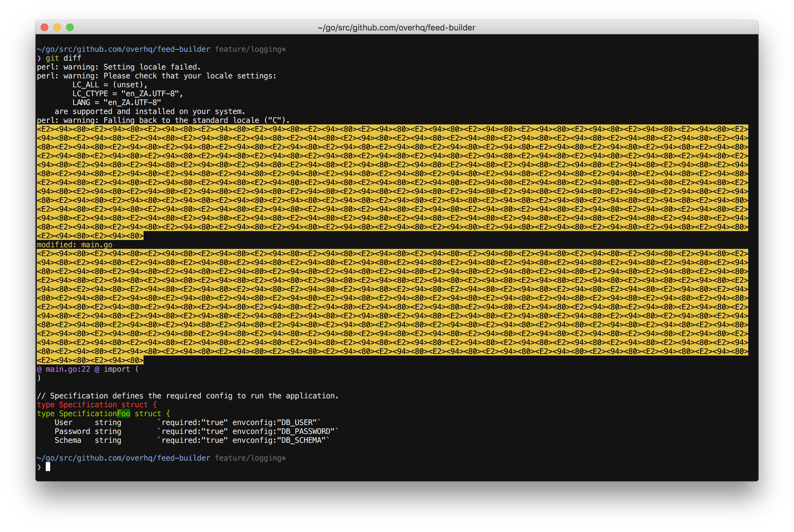Click the red 'type Specification struct {' line
Screen dimensions: 794x532
tap(97, 405)
